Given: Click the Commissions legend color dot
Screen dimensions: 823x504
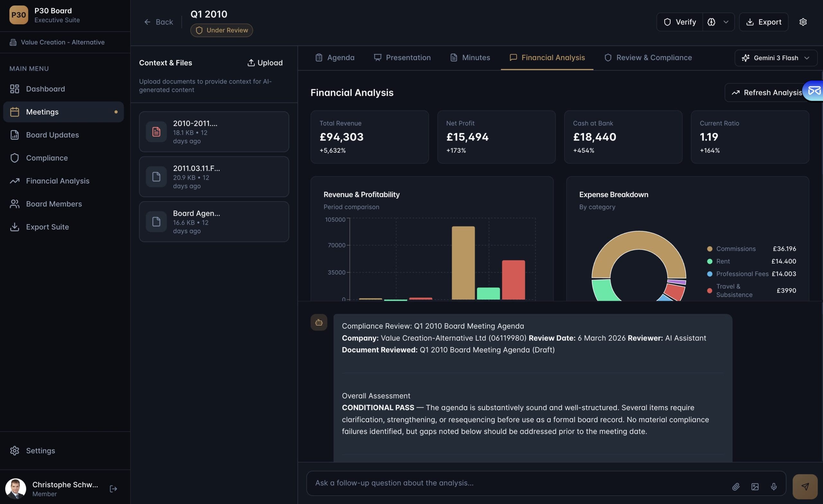Looking at the screenshot, I should point(710,249).
